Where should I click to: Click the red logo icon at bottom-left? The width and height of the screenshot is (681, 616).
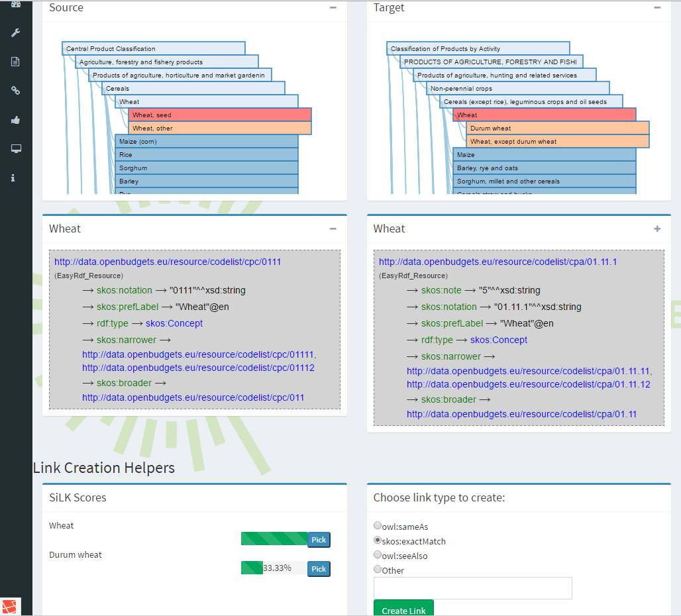coord(9,607)
